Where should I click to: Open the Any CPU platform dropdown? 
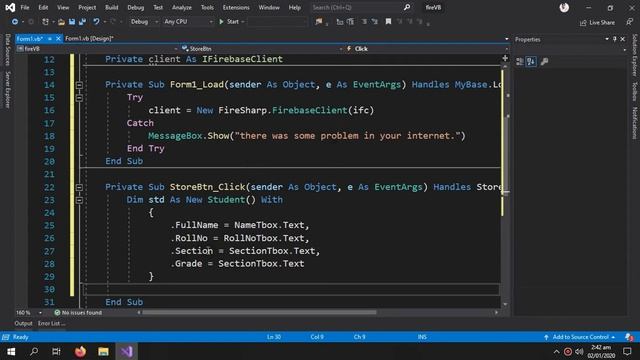[x=188, y=22]
